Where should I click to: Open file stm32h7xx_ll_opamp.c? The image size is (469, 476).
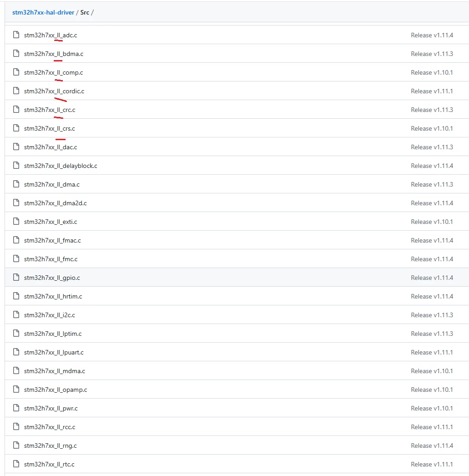coord(56,390)
